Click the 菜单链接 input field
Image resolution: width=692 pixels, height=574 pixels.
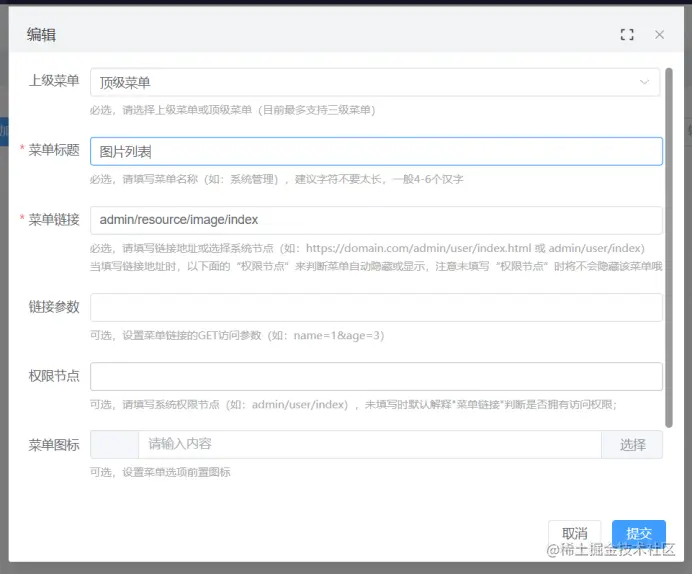coord(376,220)
